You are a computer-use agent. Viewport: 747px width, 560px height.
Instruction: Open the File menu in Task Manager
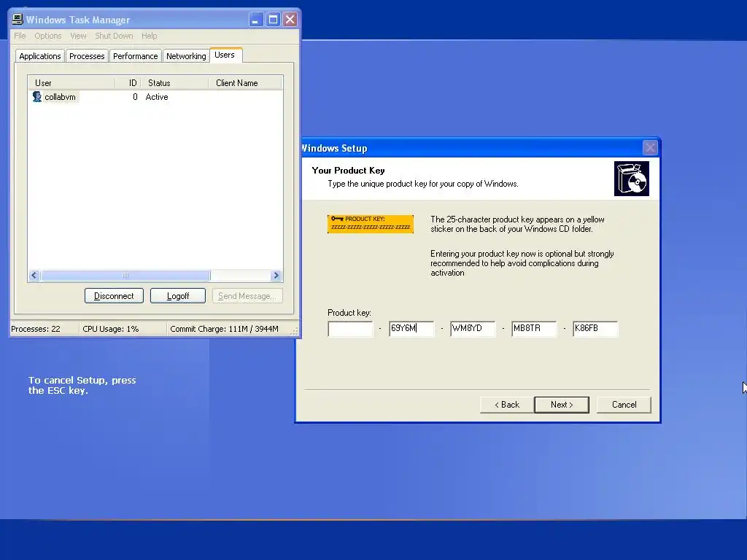click(x=20, y=36)
